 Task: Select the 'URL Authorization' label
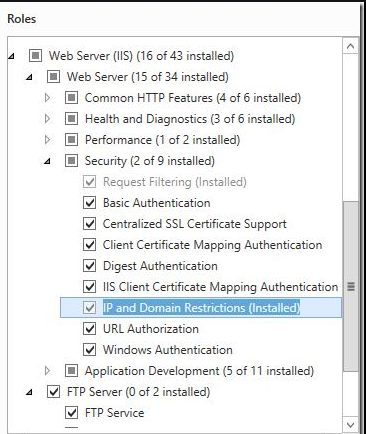[151, 329]
